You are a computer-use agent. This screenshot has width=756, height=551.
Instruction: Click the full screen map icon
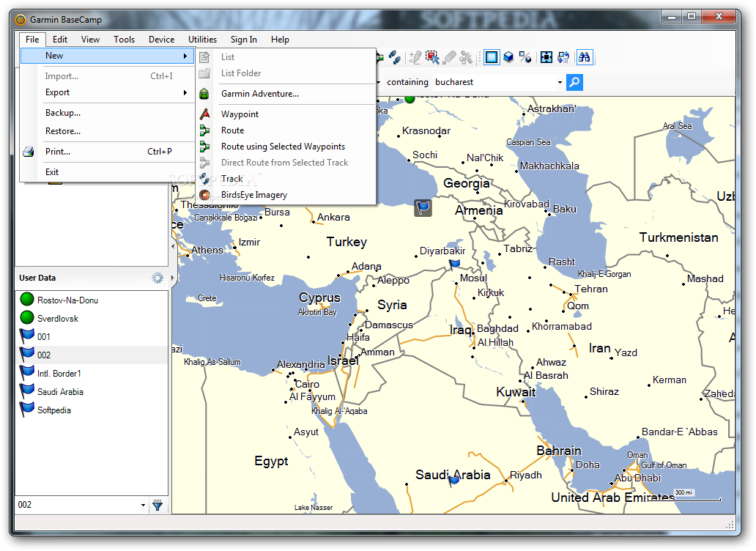click(546, 57)
